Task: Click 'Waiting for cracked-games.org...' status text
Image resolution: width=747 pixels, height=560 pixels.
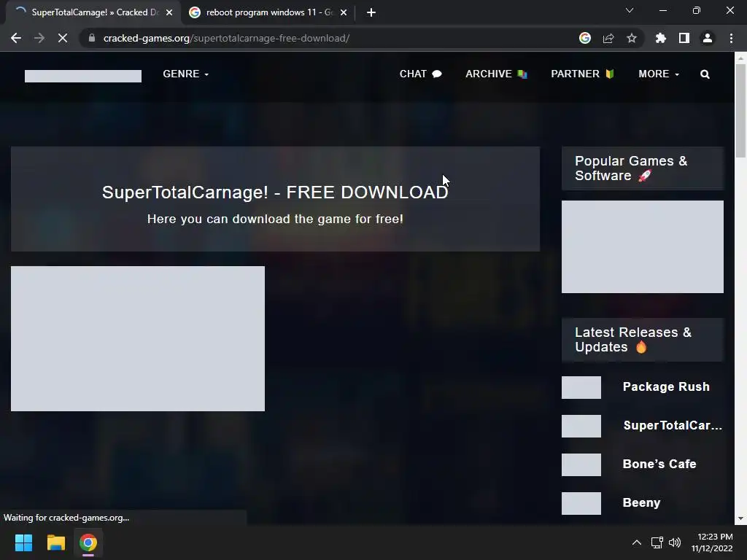Action: coord(66,518)
